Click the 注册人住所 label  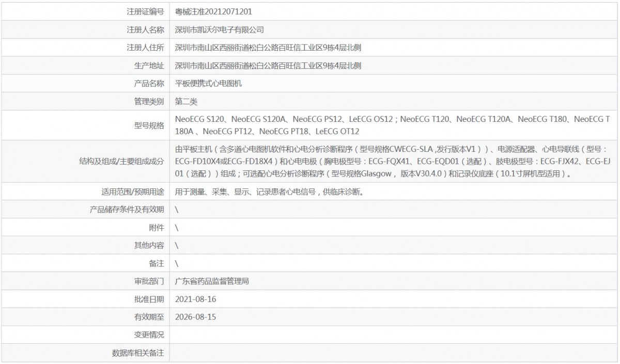coord(145,48)
